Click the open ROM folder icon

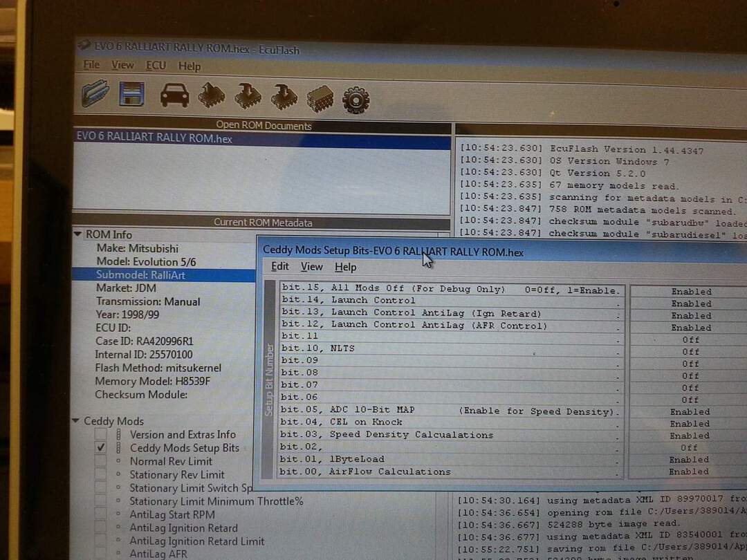point(95,93)
